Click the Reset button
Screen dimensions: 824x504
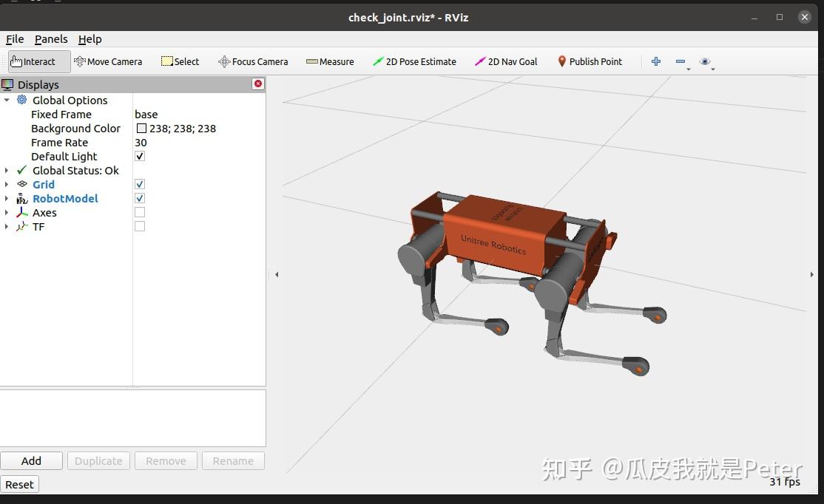[x=19, y=485]
